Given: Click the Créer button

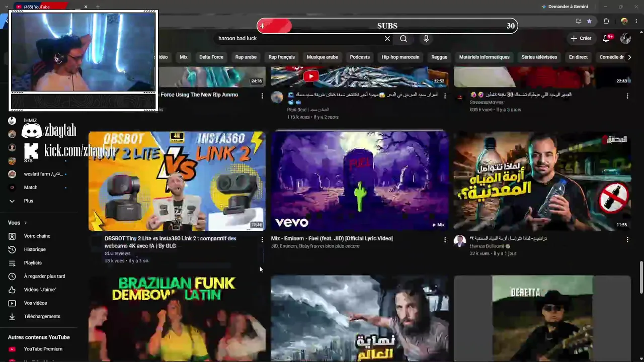Looking at the screenshot, I should point(581,38).
